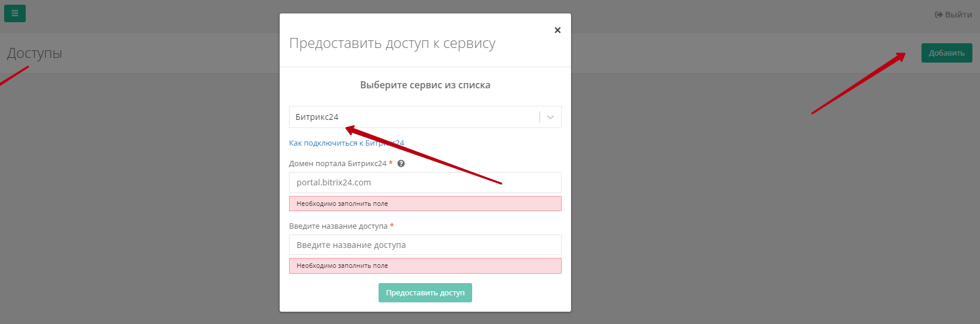Click the error message under the access name field
The height and width of the screenshot is (324, 980).
(425, 266)
